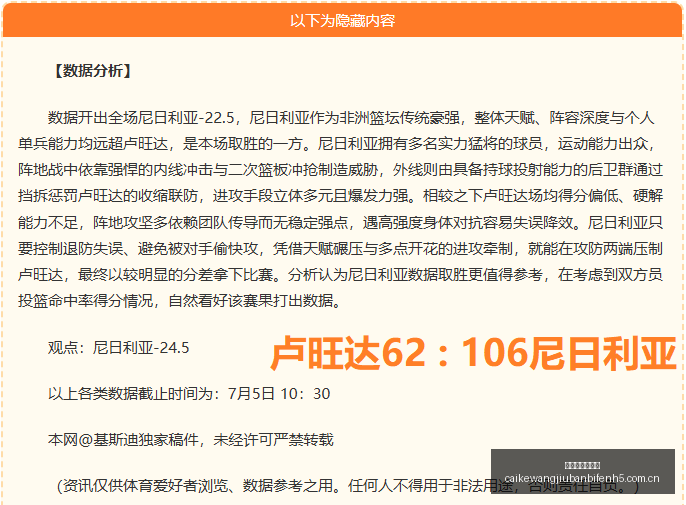Image resolution: width=686 pixels, height=505 pixels.
Task: Click the paragraph line starting '单兵能力均远超卢旺达'
Action: coord(336,144)
